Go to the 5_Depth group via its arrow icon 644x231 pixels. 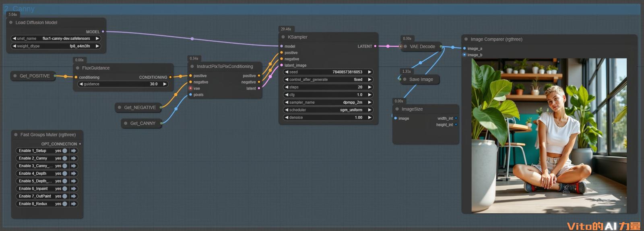[x=74, y=181]
